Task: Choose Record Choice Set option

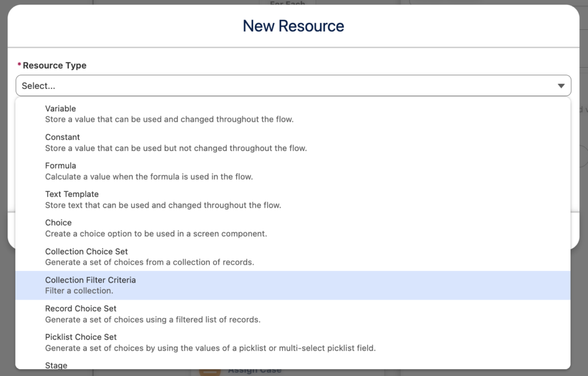Action: tap(293, 314)
